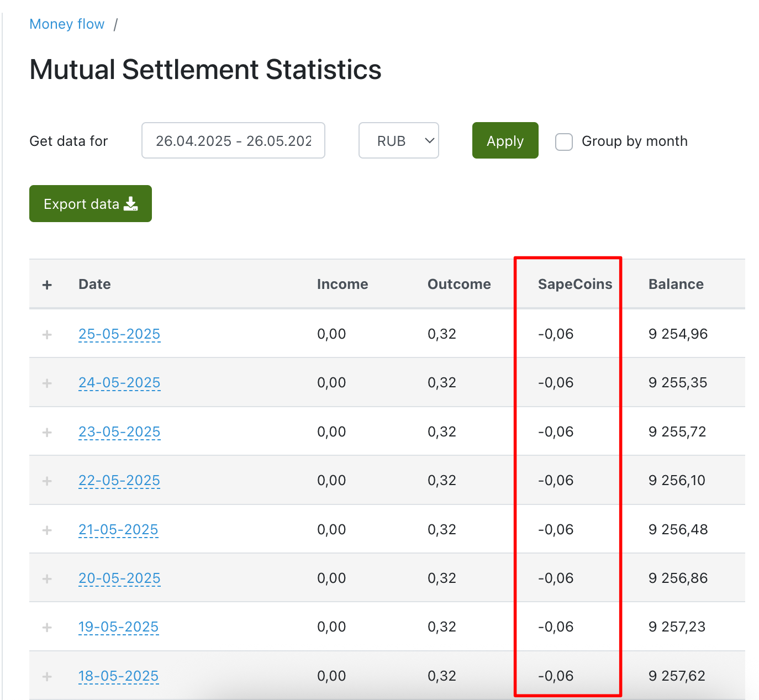This screenshot has height=700, width=759.
Task: Expand the 22-05-2025 row plus icon
Action: pos(47,481)
